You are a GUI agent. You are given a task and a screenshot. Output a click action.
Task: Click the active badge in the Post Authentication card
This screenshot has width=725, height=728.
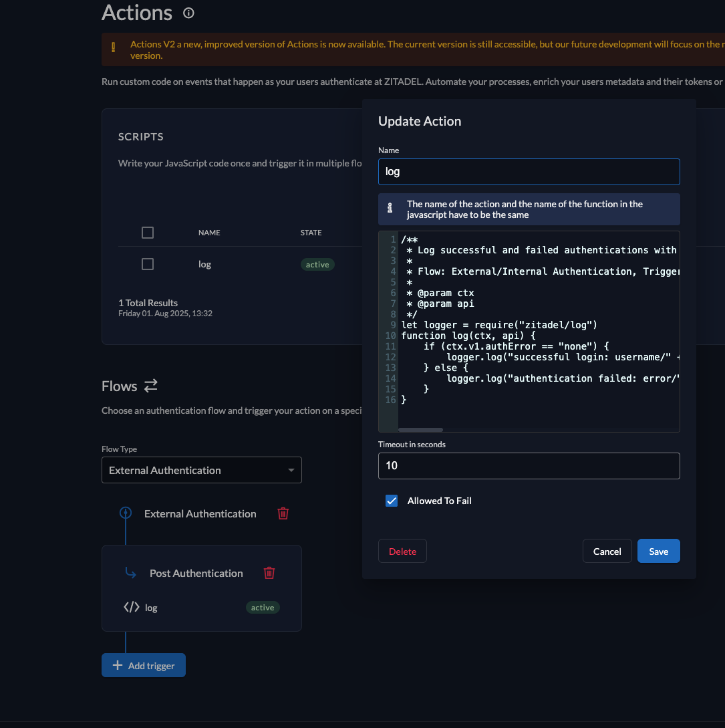tap(263, 608)
